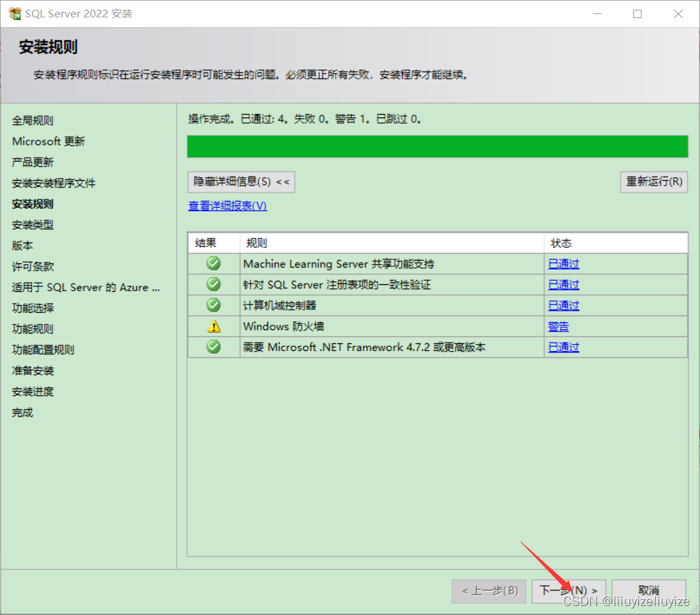Screen dimensions: 700x615
Task: Click 下一步(N) button
Action: (569, 591)
